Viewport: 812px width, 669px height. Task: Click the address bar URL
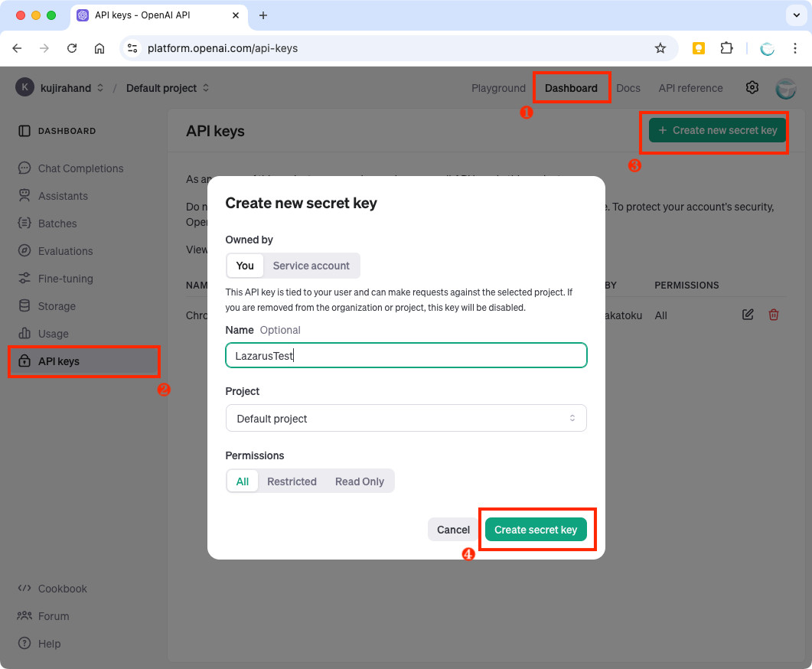(x=223, y=48)
